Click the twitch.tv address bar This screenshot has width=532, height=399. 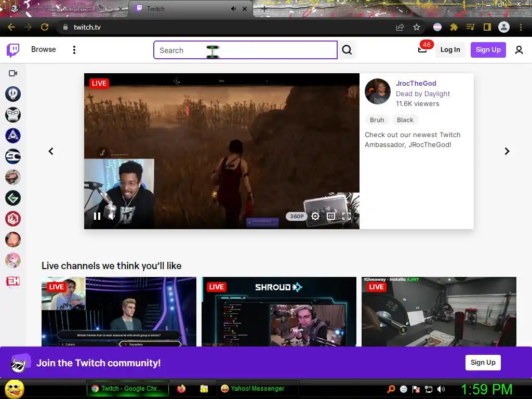click(x=224, y=27)
